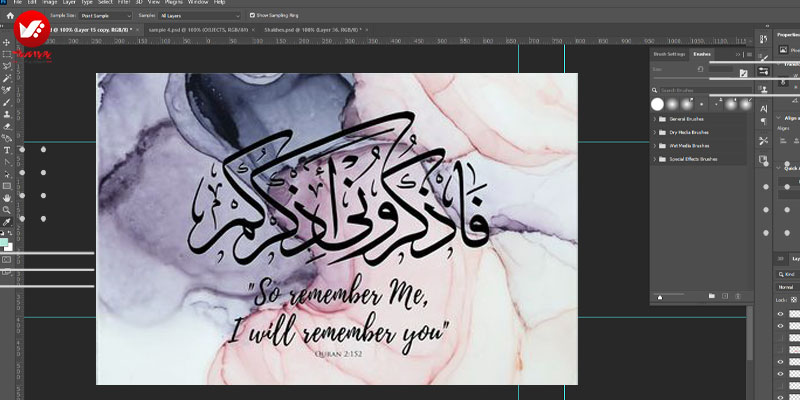Select the Rectangular Marquee tool
This screenshot has width=800, height=400.
click(x=7, y=54)
